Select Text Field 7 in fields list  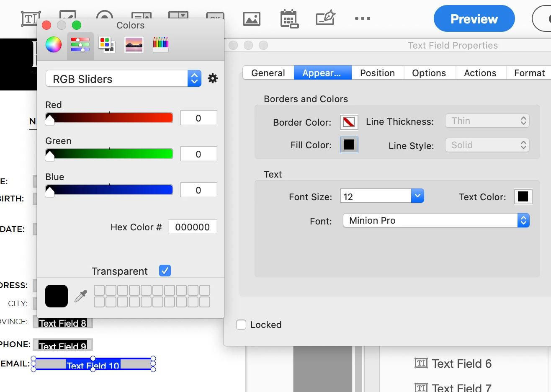coord(461,387)
